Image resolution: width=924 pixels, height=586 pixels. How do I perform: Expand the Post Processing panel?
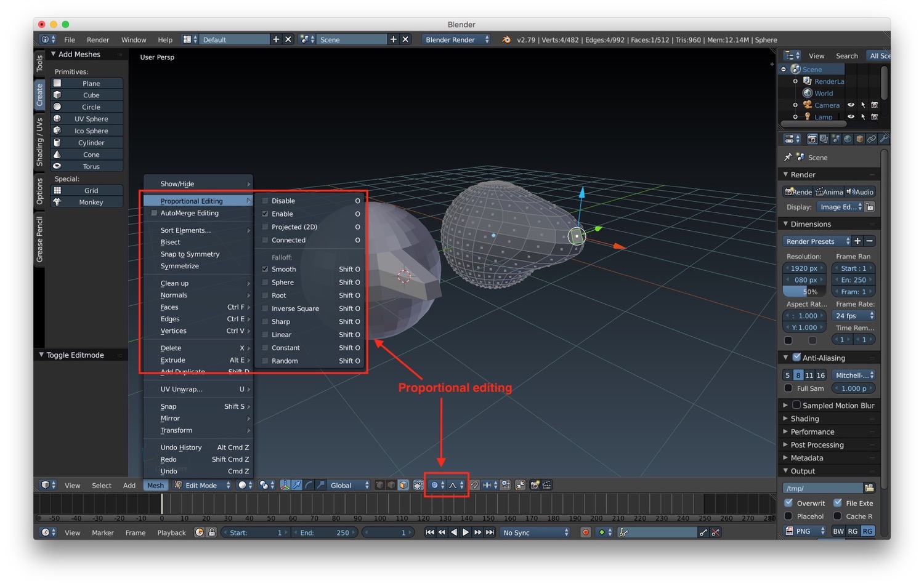(x=817, y=445)
